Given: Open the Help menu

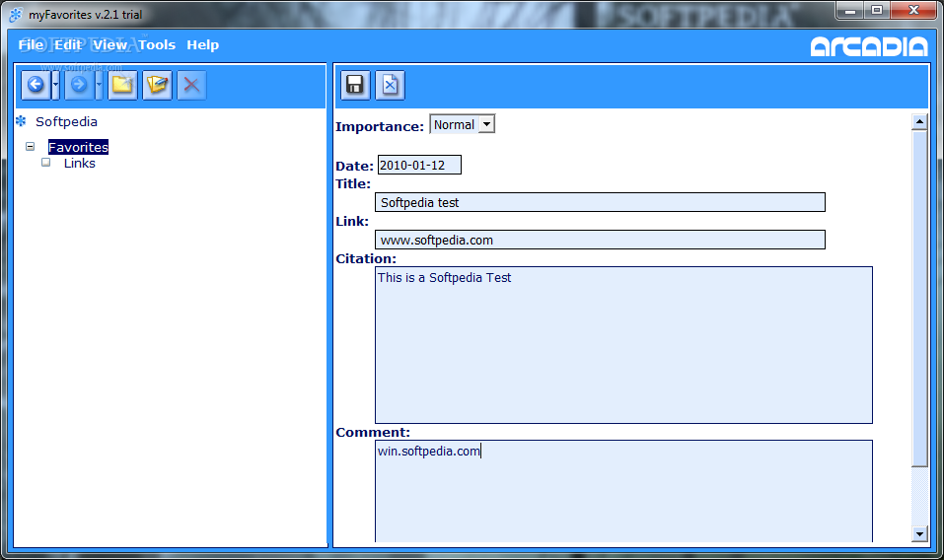Looking at the screenshot, I should click(203, 44).
